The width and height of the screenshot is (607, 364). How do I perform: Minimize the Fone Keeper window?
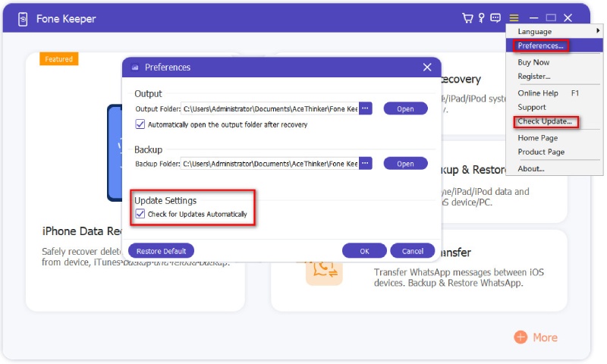[534, 17]
